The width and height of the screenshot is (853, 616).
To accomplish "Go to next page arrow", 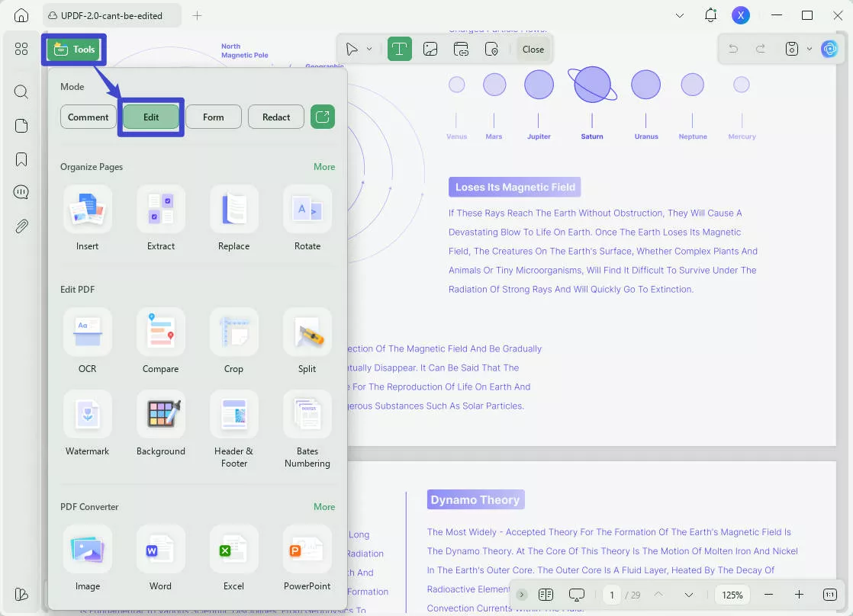I will (689, 595).
